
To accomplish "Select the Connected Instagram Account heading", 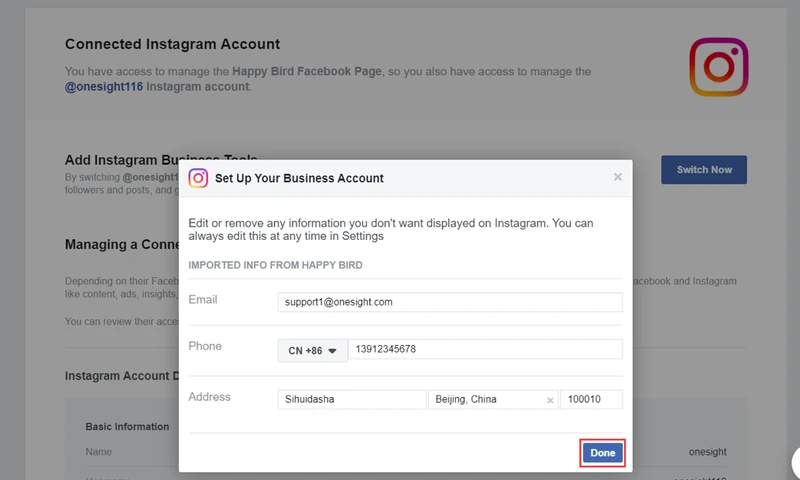I will pyautogui.click(x=172, y=44).
